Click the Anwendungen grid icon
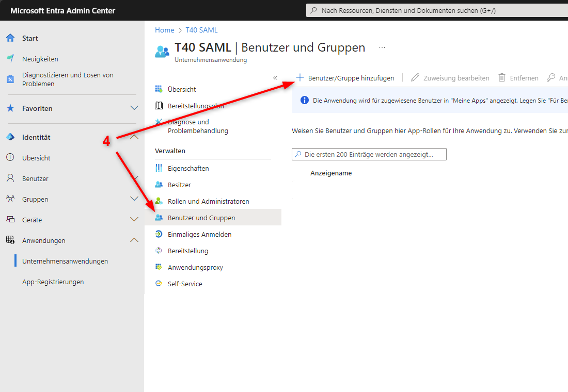The image size is (568, 392). 10,240
